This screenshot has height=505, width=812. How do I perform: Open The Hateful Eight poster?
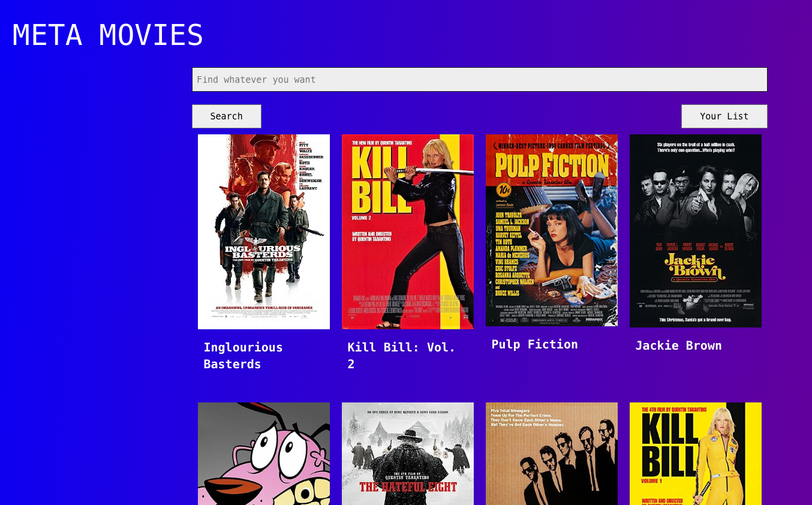[408, 453]
